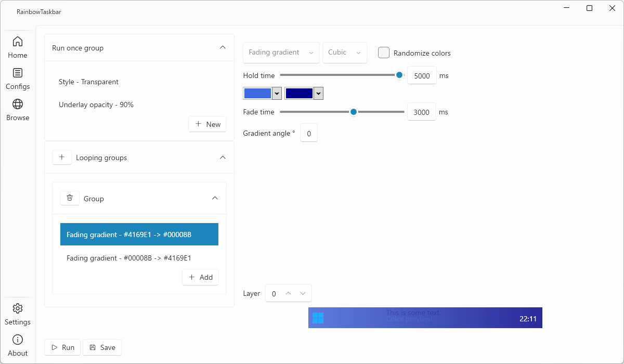The height and width of the screenshot is (364, 624).
Task: Open the second color picker dropdown arrow
Action: pos(319,93)
